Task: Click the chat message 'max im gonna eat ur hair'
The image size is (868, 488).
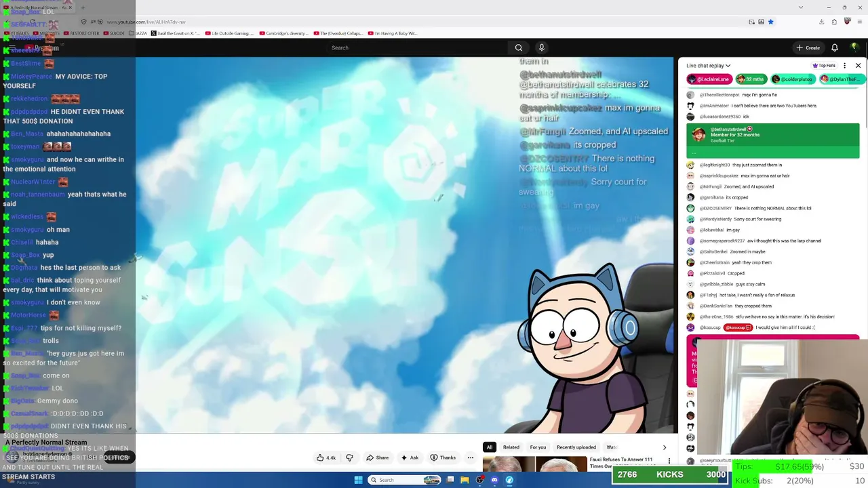Action: (766, 176)
